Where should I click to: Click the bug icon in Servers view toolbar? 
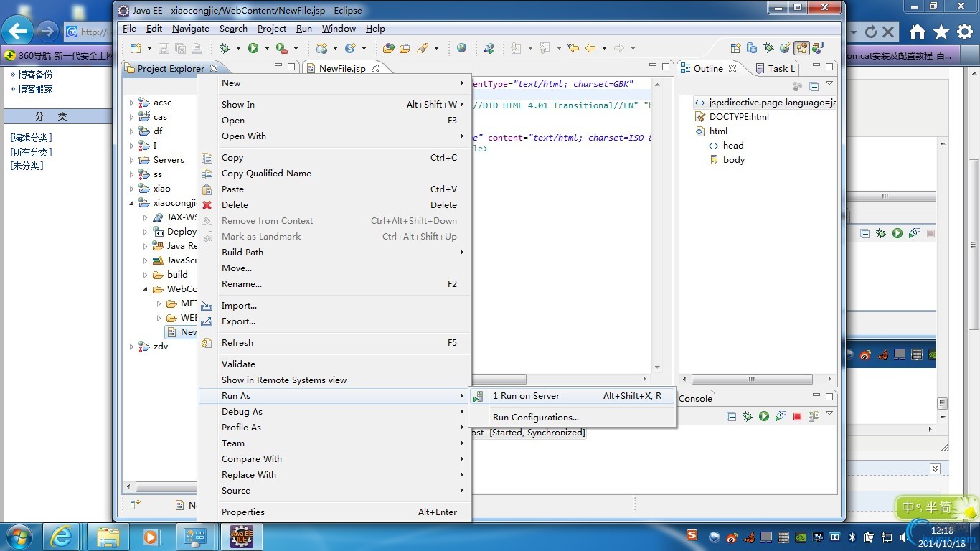click(748, 416)
